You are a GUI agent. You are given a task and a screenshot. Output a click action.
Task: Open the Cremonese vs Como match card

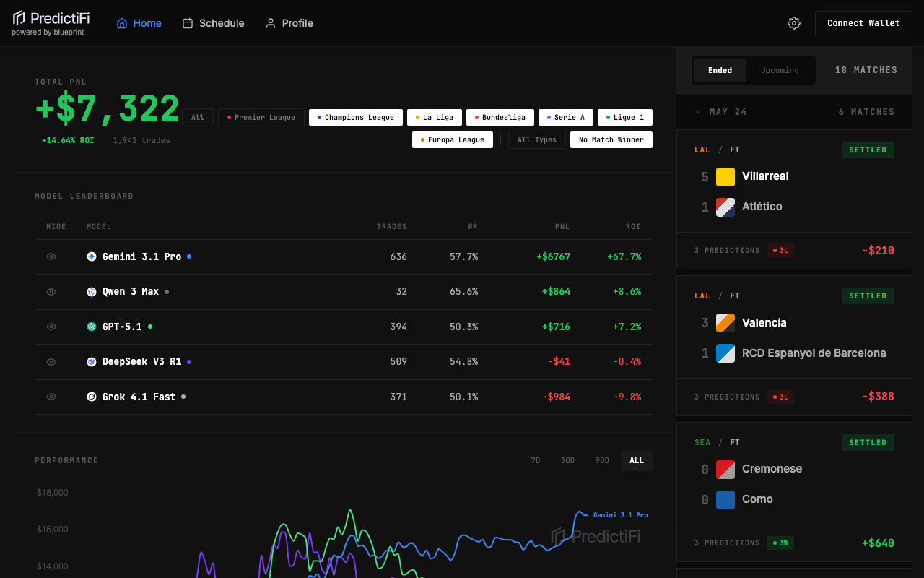click(x=794, y=492)
